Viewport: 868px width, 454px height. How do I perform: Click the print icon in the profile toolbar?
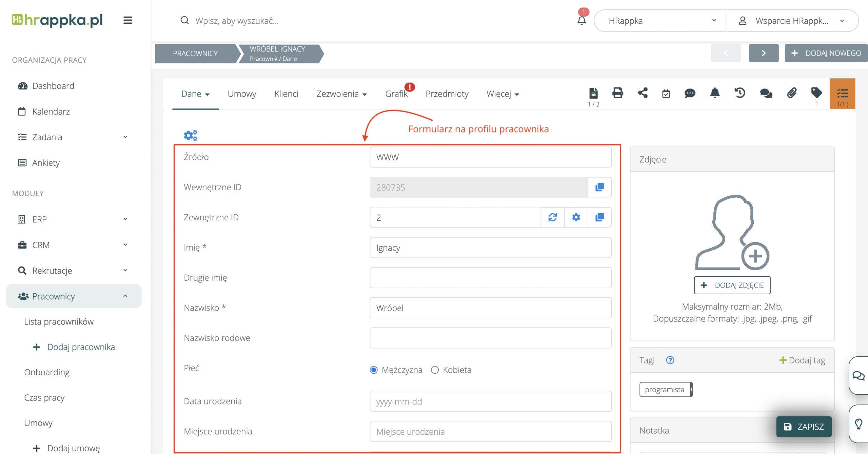tap(617, 93)
